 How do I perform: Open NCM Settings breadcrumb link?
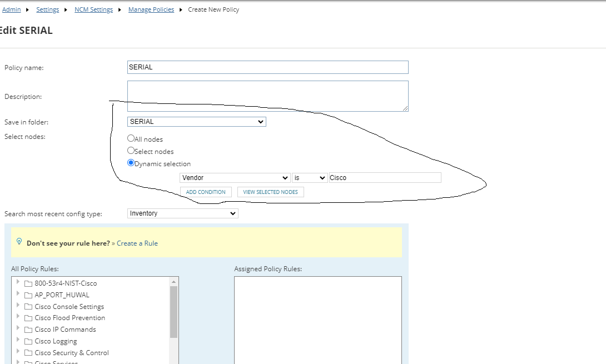click(93, 9)
